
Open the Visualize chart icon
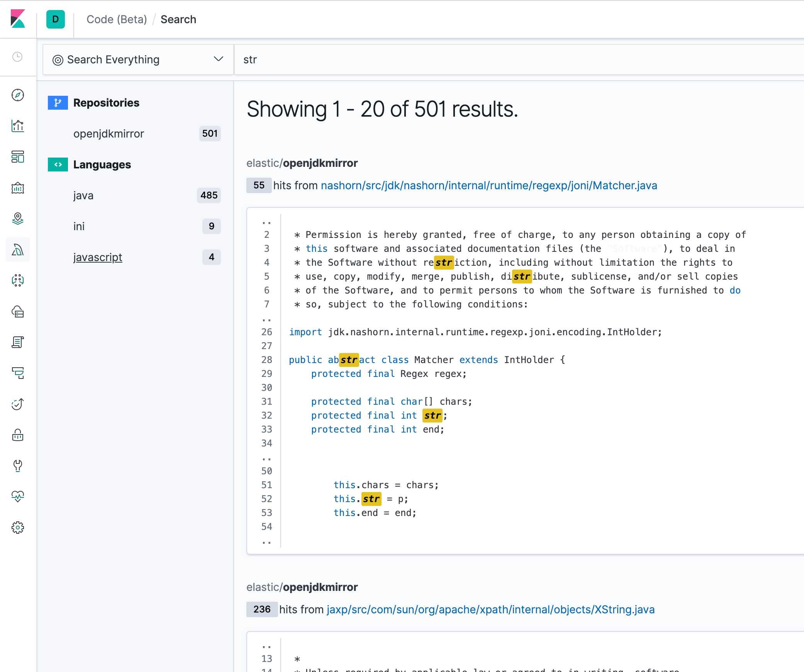18,126
